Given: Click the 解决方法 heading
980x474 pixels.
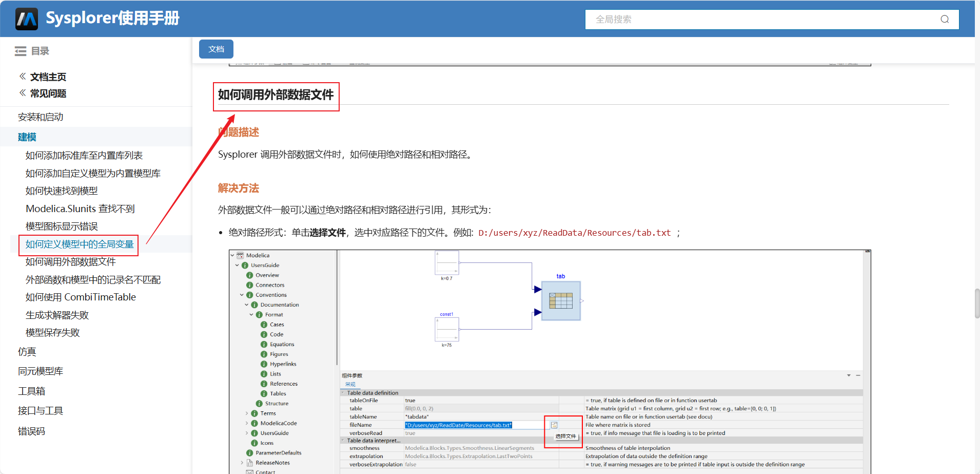Looking at the screenshot, I should (239, 188).
